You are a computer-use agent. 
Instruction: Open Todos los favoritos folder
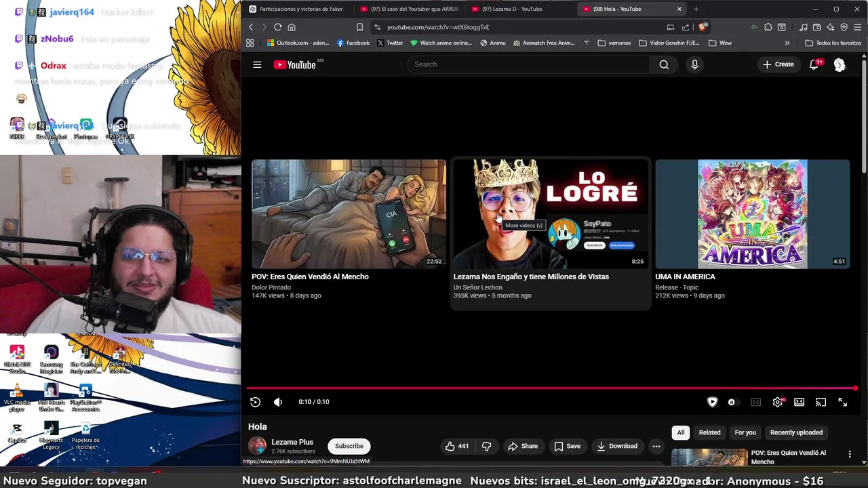click(833, 43)
